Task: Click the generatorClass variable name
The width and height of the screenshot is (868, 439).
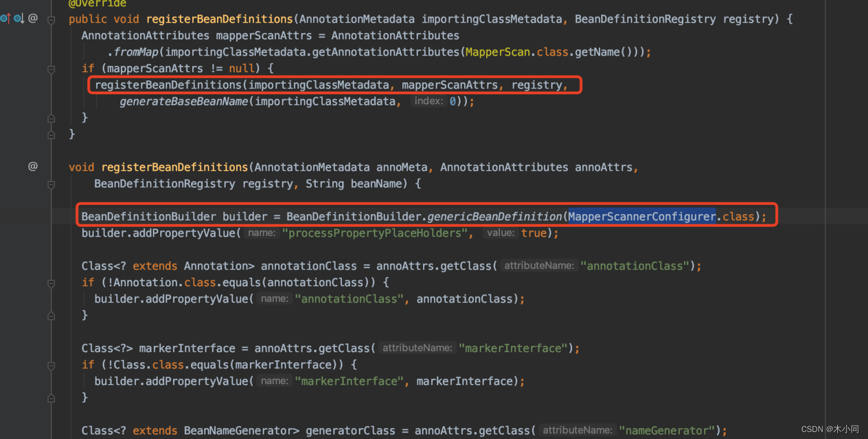Action: click(x=350, y=430)
